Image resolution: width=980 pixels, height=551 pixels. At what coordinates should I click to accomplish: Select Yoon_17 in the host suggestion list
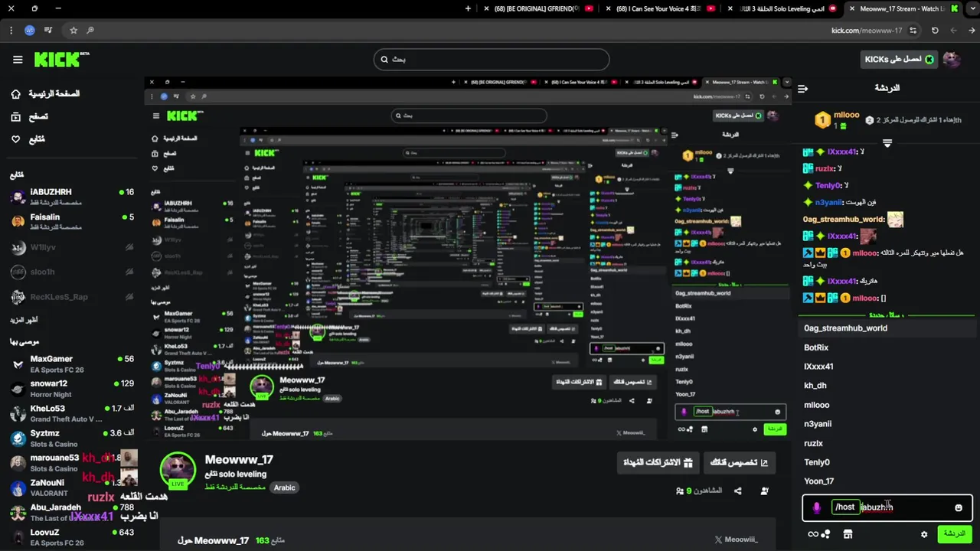pyautogui.click(x=887, y=481)
